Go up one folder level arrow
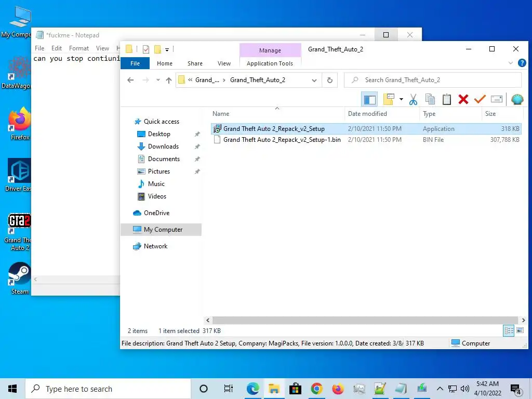Image resolution: width=532 pixels, height=399 pixels. pyautogui.click(x=169, y=81)
